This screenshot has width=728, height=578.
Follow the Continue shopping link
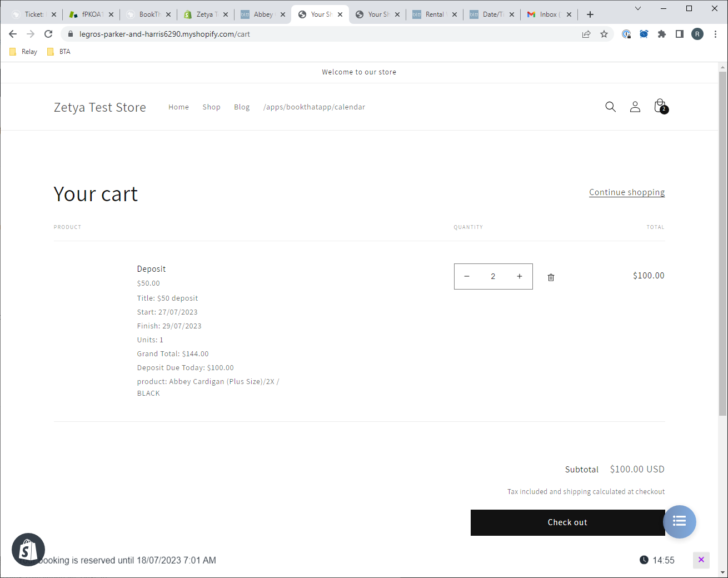[x=626, y=192]
